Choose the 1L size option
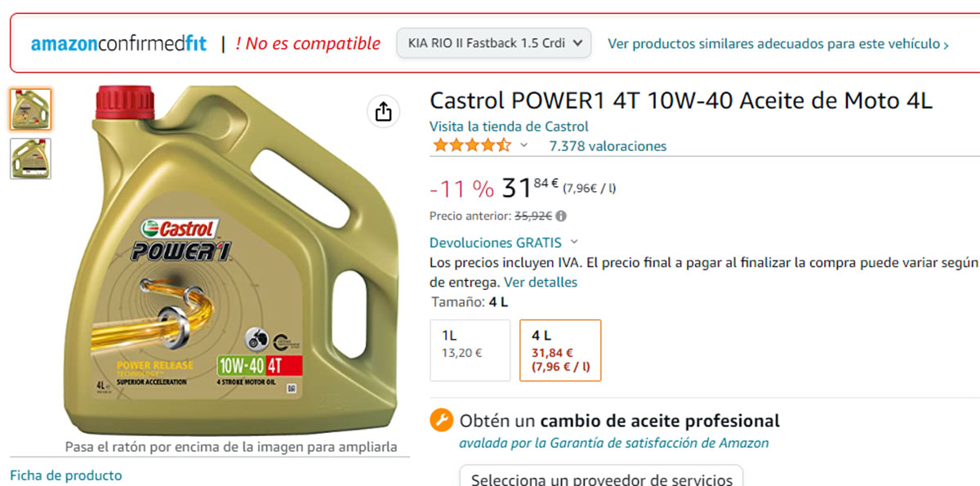This screenshot has height=486, width=980. click(x=470, y=350)
